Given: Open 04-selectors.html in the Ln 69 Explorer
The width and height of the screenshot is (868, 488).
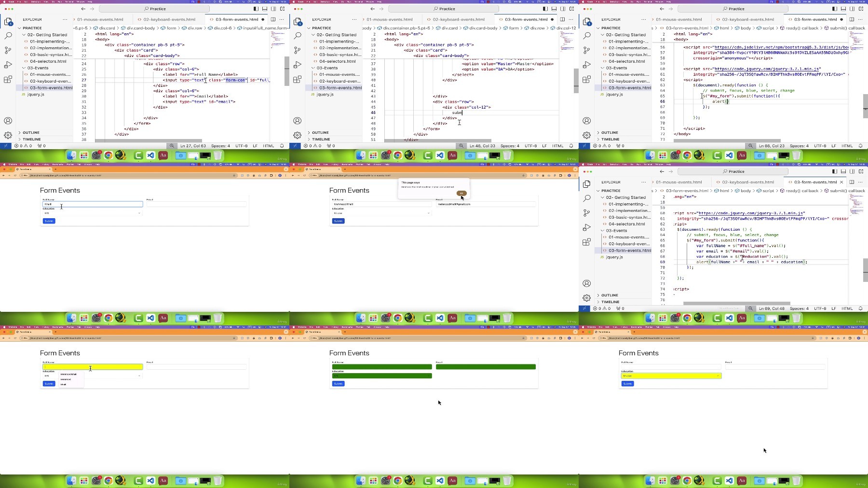Looking at the screenshot, I should [626, 224].
